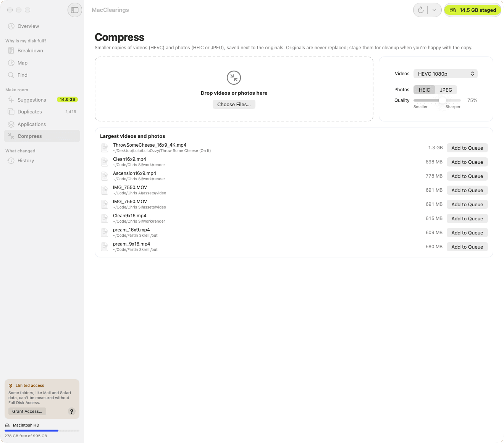
Task: Select JPEG photo format
Action: [x=446, y=90]
